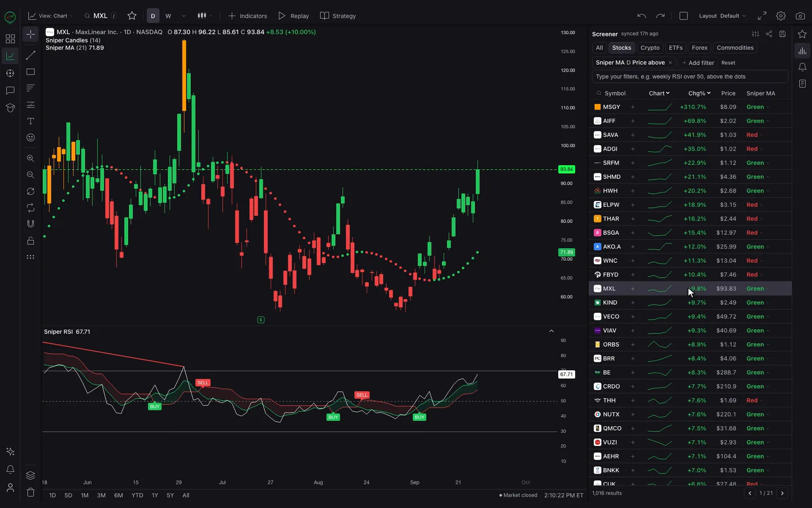Focus the screener filter text box
812x508 pixels.
(690, 77)
